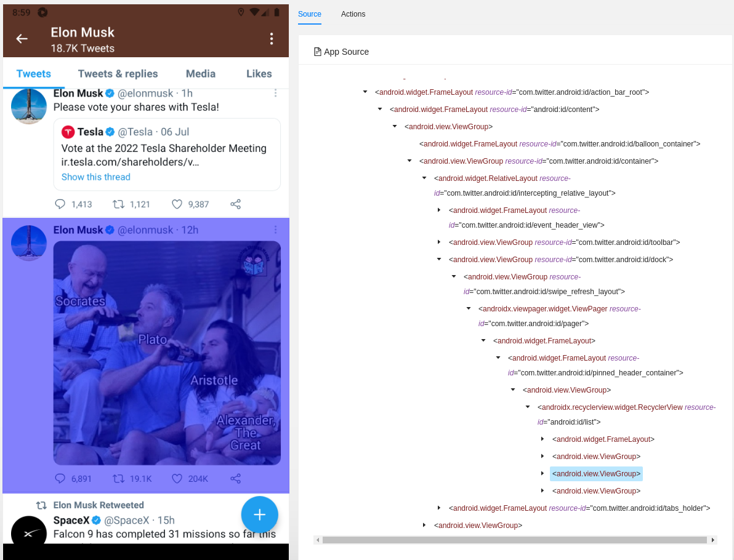
Task: Tap the compose tweet plus button
Action: (x=260, y=514)
